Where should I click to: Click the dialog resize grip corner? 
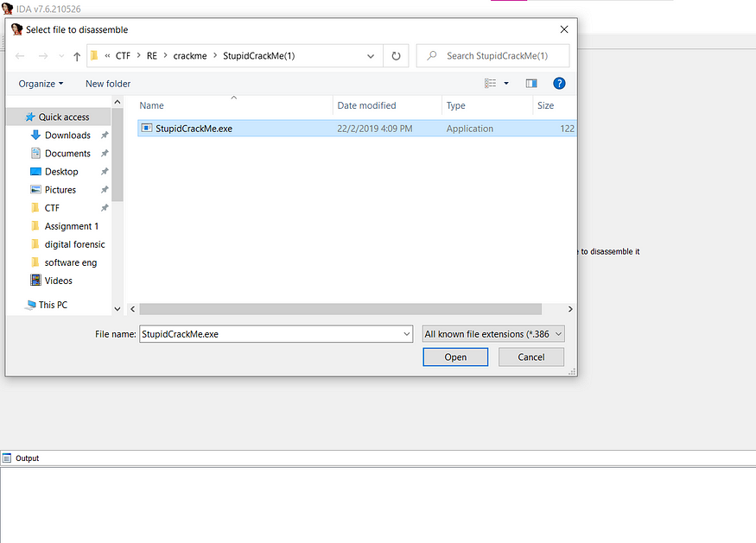(572, 371)
